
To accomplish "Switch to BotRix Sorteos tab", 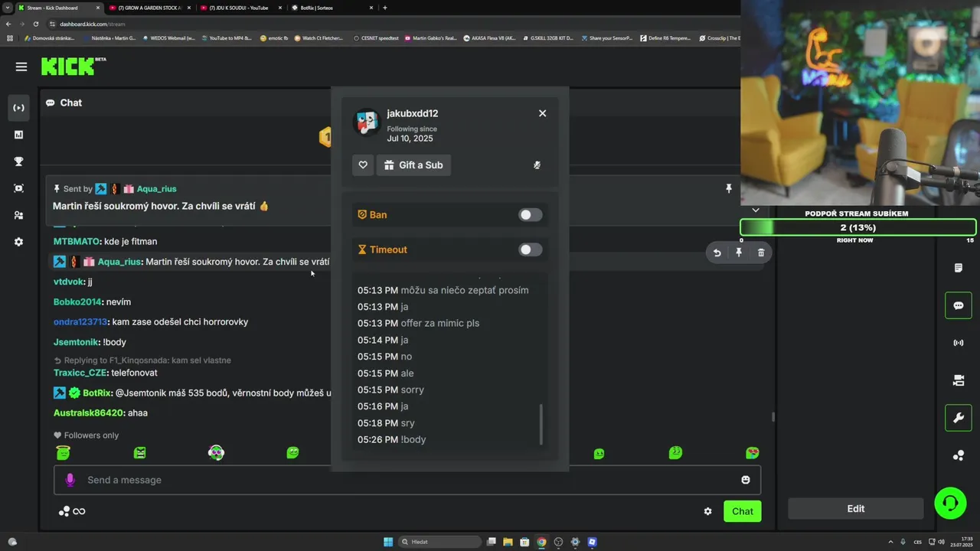I will pos(331,8).
